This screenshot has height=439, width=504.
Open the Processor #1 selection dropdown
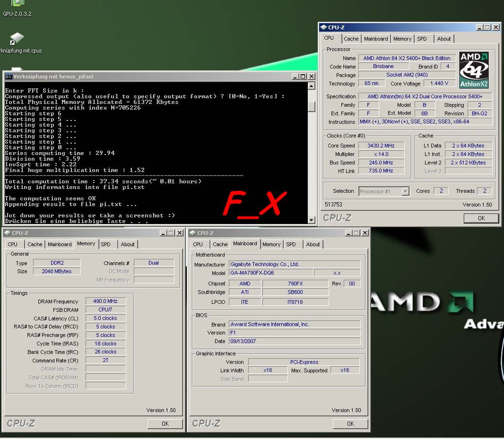[x=406, y=191]
